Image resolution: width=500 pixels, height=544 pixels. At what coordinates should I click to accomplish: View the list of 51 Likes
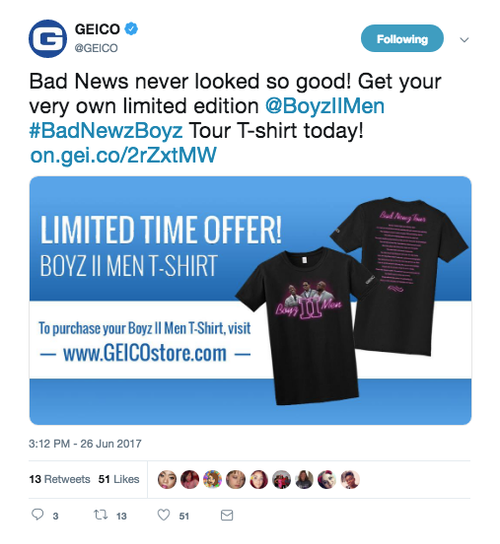click(x=119, y=479)
